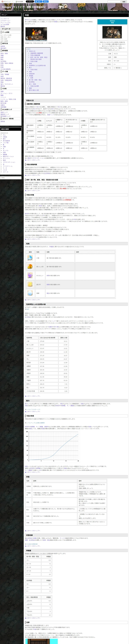This screenshot has width=129, height=644.
Task: Expand the その他の状態効果 collapsible section
Action: [31, 544]
